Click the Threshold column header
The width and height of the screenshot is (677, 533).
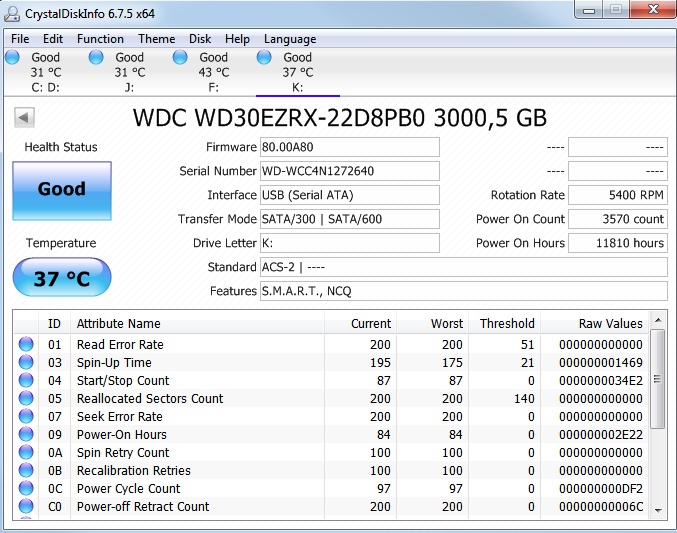(x=504, y=324)
